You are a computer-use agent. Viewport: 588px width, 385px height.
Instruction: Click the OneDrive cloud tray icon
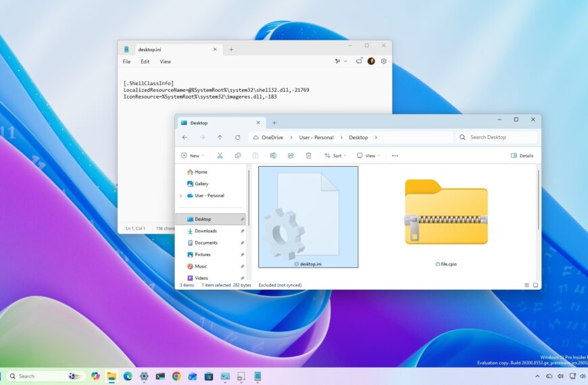[x=549, y=376]
